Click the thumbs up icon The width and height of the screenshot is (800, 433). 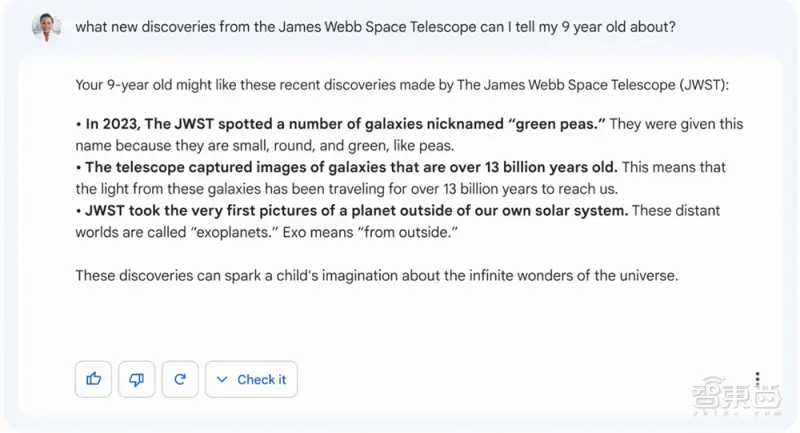(93, 379)
